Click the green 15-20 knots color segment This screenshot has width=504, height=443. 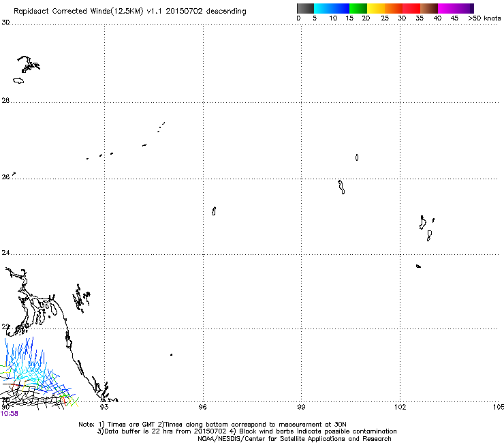pyautogui.click(x=358, y=8)
